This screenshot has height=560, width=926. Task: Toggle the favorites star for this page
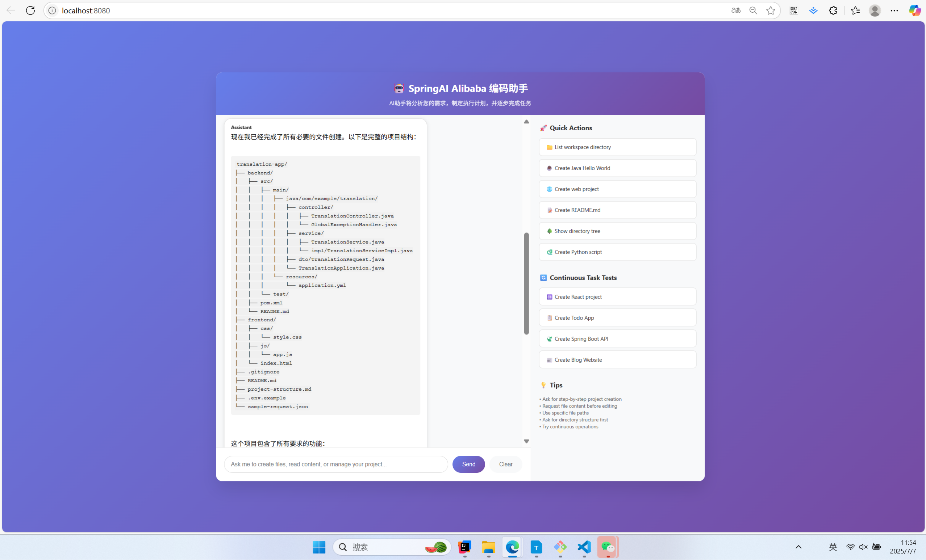(x=771, y=10)
